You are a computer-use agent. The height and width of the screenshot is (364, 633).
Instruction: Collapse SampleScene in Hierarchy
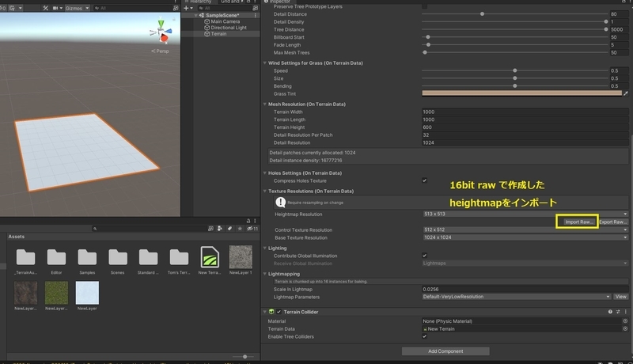[195, 15]
